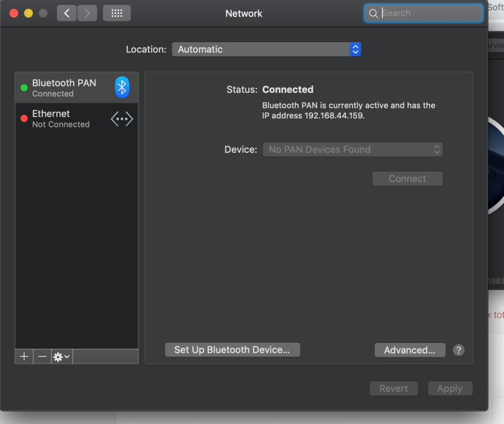Expand the Location dropdown set to Automatic
Screen dimensions: 504x424
266,49
